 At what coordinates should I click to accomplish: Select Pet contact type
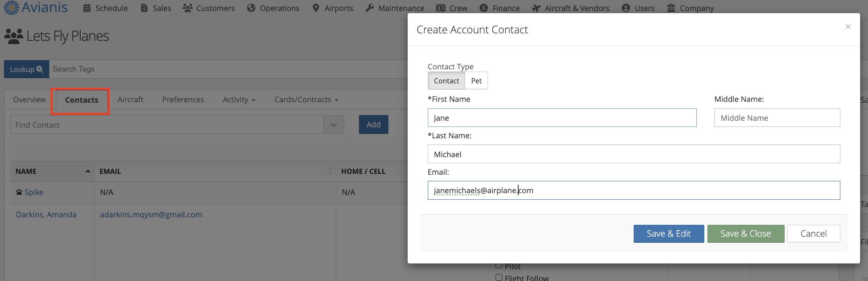[476, 81]
